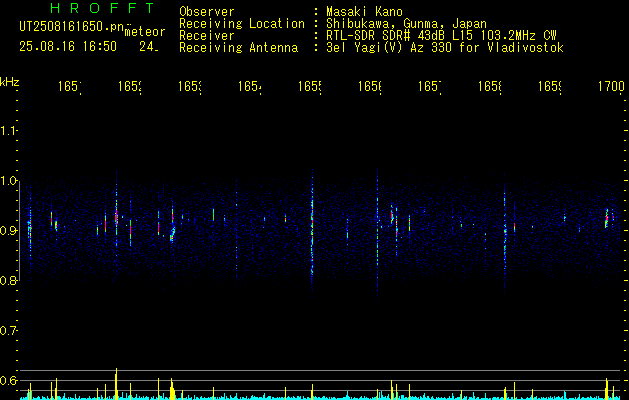The image size is (629, 400).
Task: Click the 1658 time axis label
Action: pos(490,86)
